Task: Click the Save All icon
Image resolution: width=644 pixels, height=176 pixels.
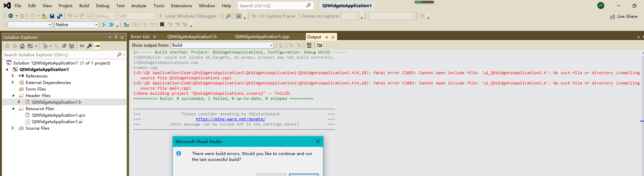Action: (x=59, y=16)
